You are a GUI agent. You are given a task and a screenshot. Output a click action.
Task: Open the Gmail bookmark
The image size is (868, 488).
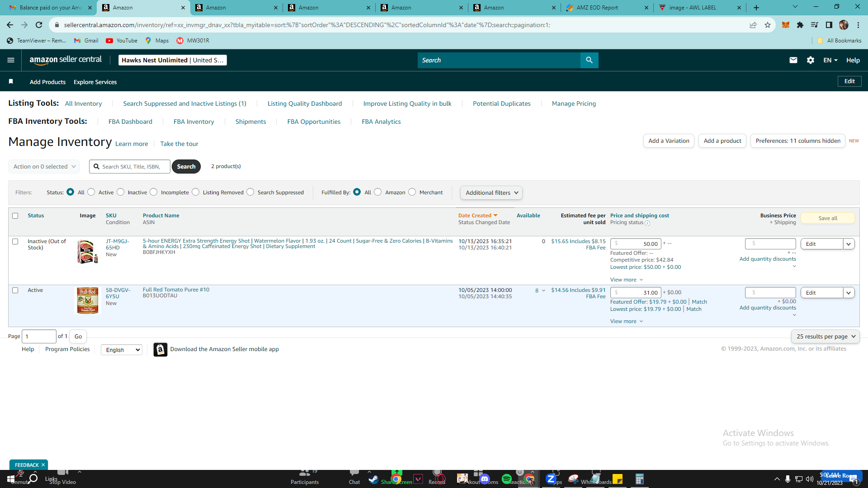[86, 41]
